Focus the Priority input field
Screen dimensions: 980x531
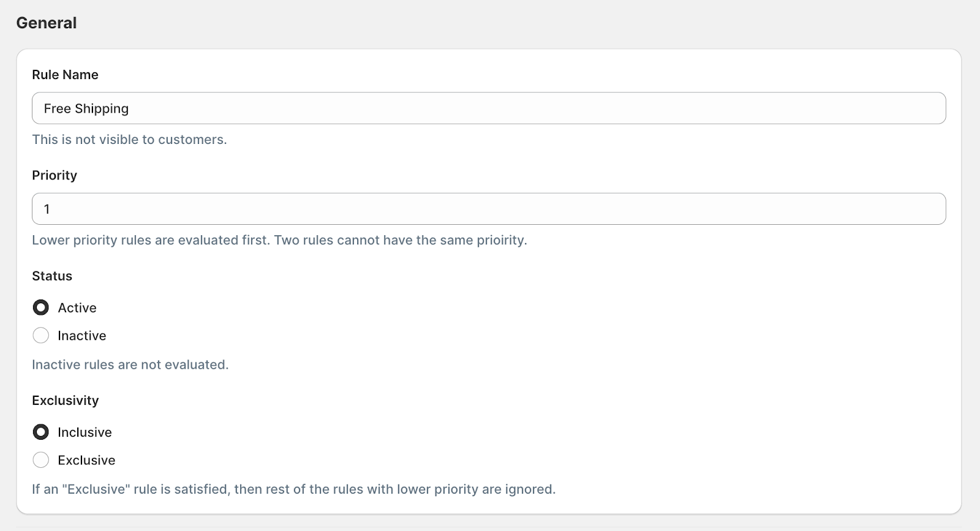(x=489, y=209)
